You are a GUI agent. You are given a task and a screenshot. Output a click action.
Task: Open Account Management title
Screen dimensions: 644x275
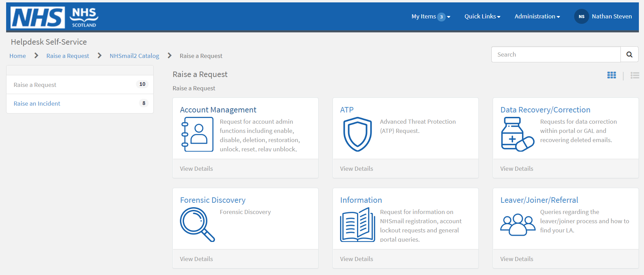(218, 110)
